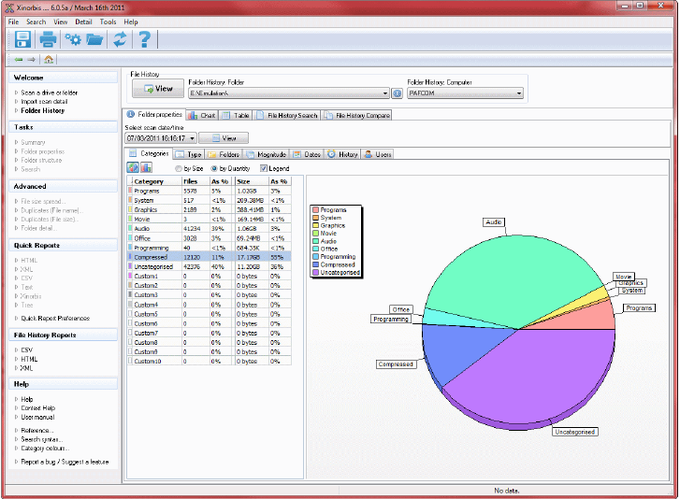
Task: Open the Folder History Computer dropdown
Action: (519, 93)
